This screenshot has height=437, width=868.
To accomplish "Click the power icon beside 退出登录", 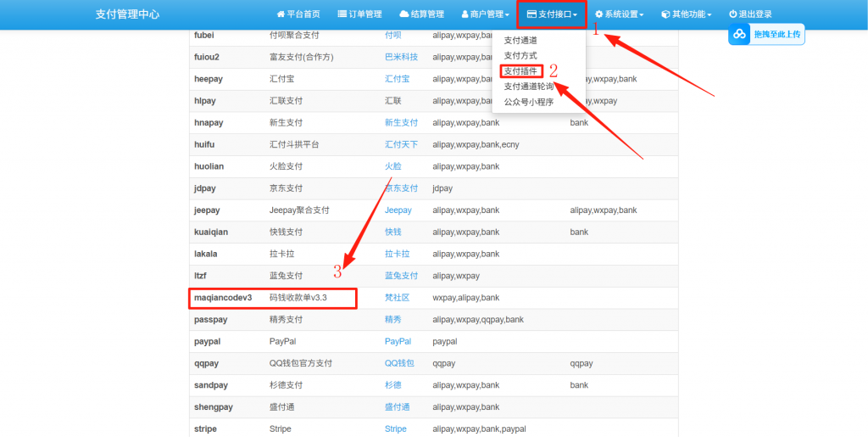I will [732, 14].
